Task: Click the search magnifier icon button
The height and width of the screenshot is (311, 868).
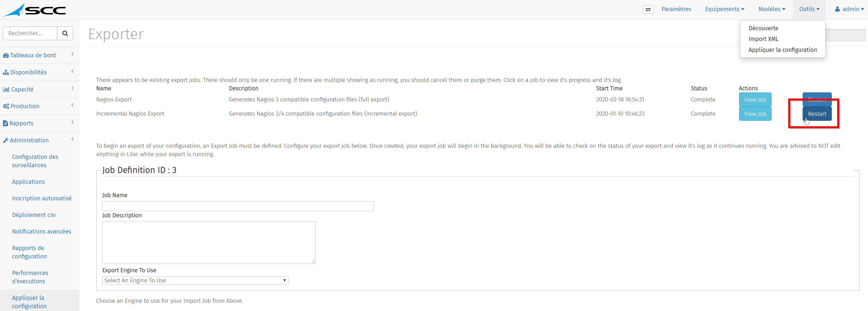Action: coord(65,33)
